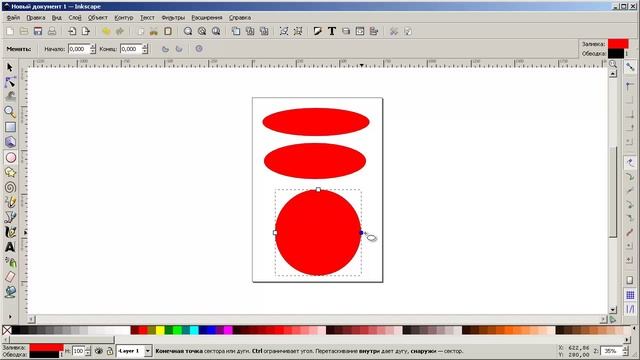Screen dimensions: 640x360
Task: Click the Заливка fill indicator top right
Action: [618, 44]
